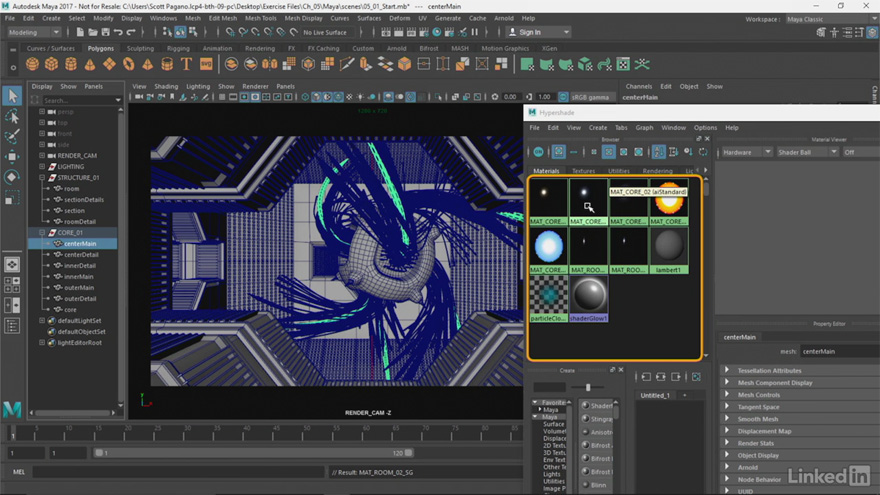This screenshot has height=495, width=880.
Task: Click the MEL command line input
Action: tap(178, 472)
